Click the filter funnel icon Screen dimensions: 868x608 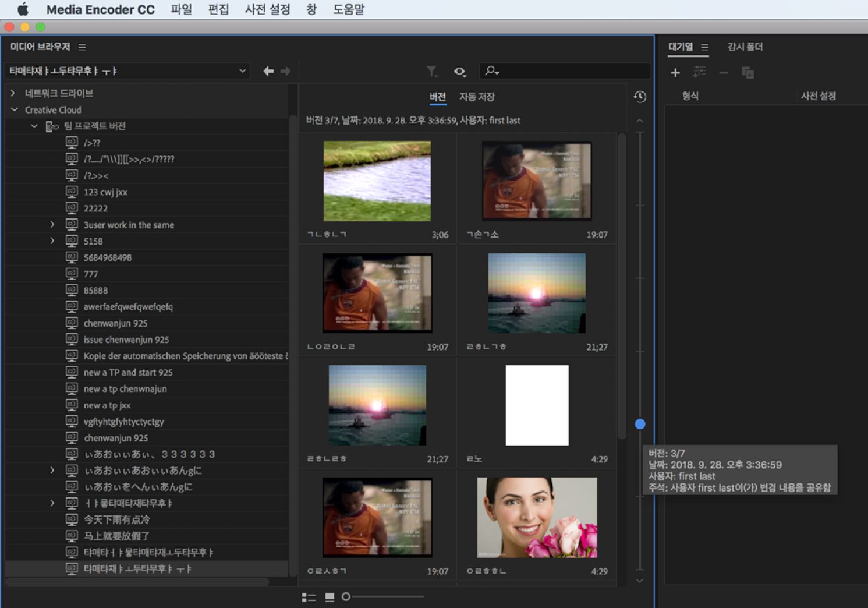click(x=431, y=71)
